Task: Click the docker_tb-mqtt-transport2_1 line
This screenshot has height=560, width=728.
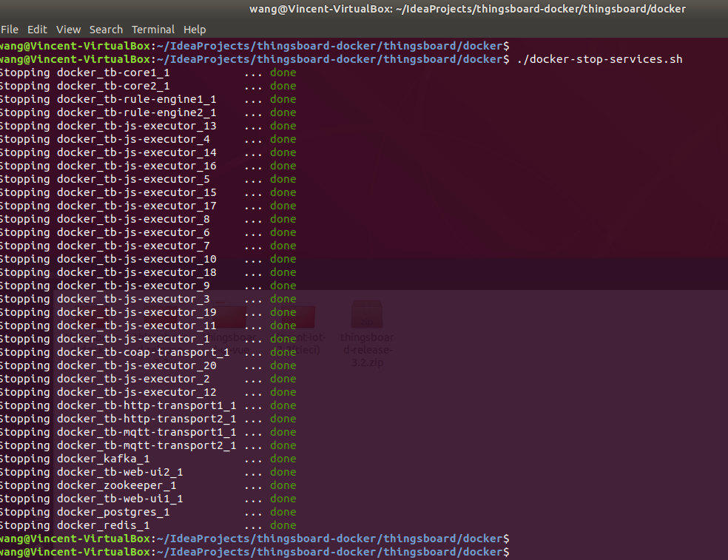Action: (x=148, y=446)
